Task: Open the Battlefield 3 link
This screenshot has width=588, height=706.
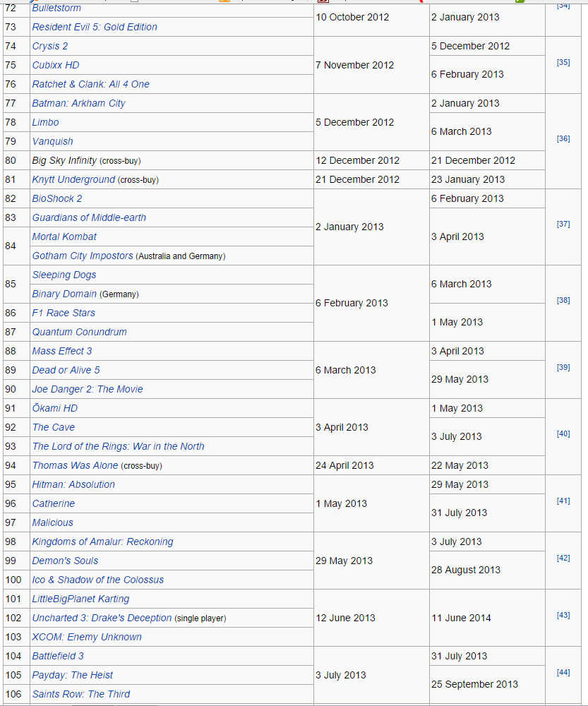Action: pos(58,656)
